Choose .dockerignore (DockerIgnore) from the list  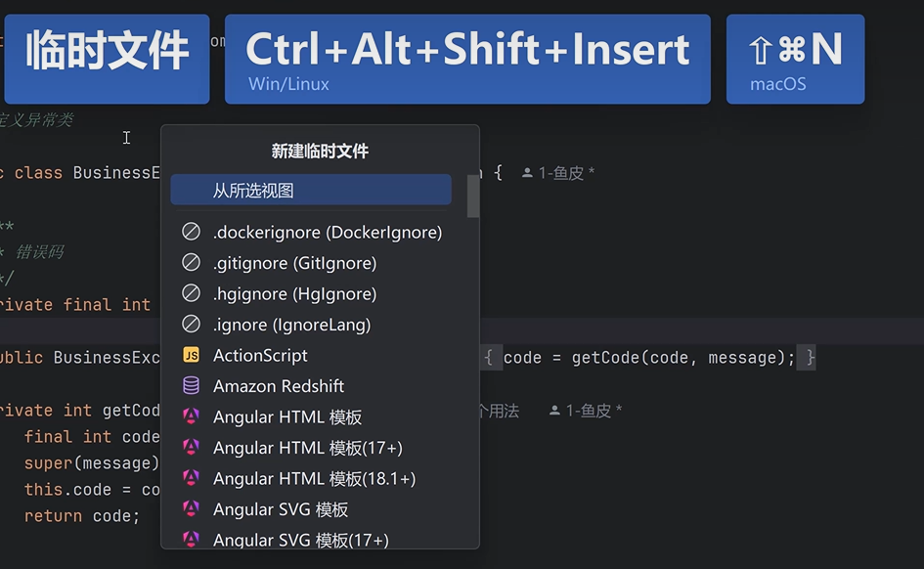click(x=328, y=233)
